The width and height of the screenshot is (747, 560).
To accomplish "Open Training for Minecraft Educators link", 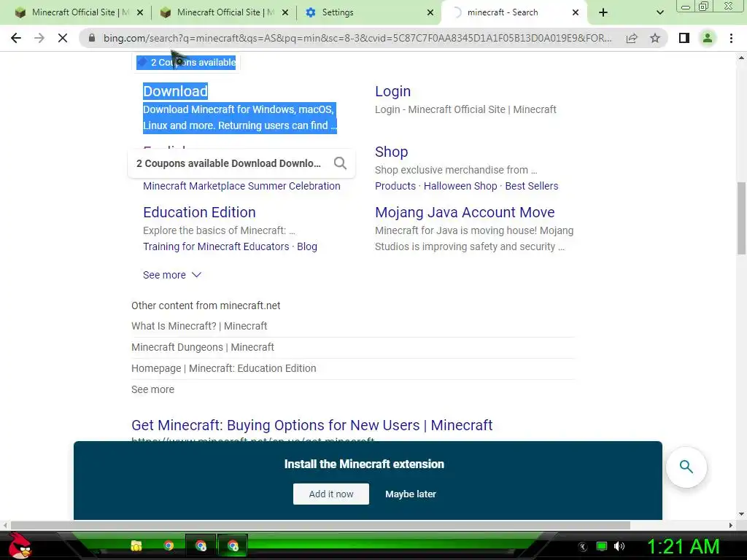I will pyautogui.click(x=216, y=246).
